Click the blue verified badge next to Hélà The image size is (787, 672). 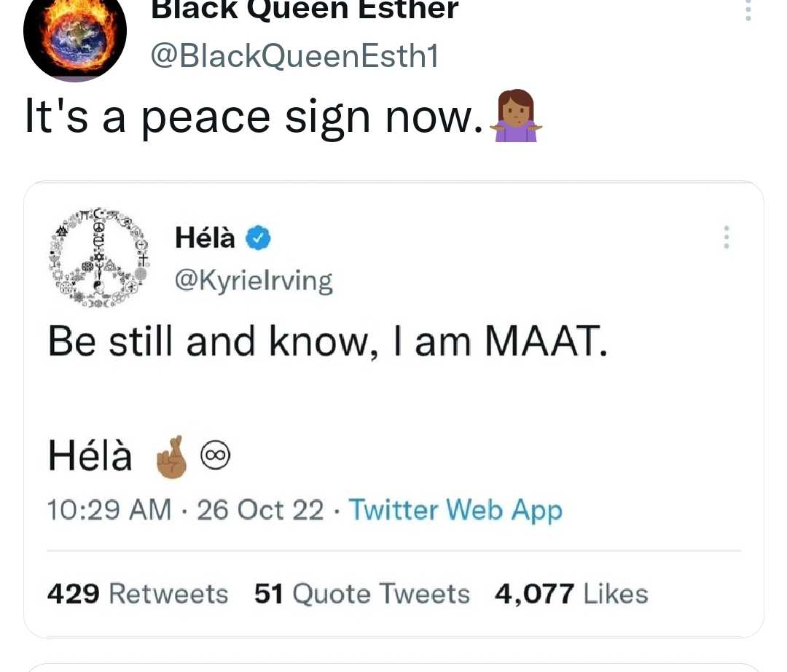pyautogui.click(x=258, y=238)
